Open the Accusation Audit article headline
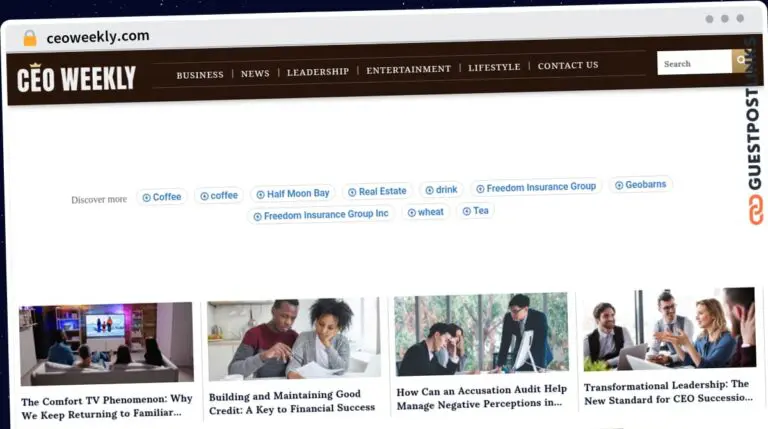 (x=482, y=398)
